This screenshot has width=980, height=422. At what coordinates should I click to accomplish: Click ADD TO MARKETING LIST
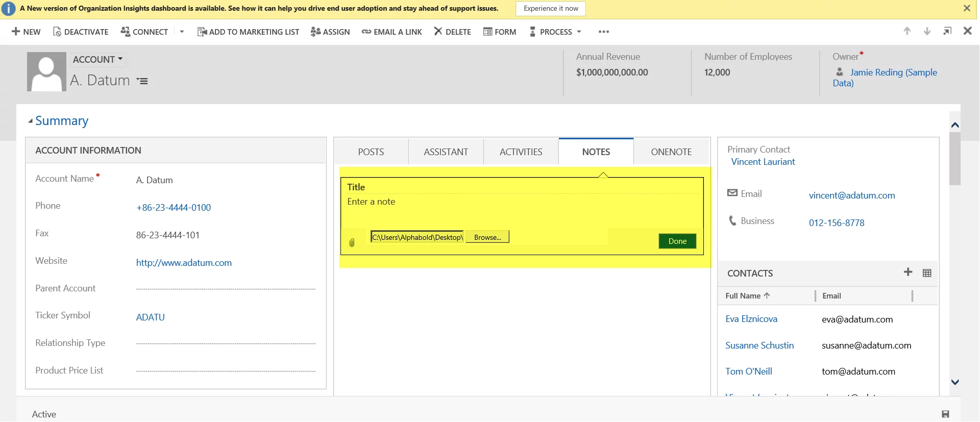tap(248, 32)
